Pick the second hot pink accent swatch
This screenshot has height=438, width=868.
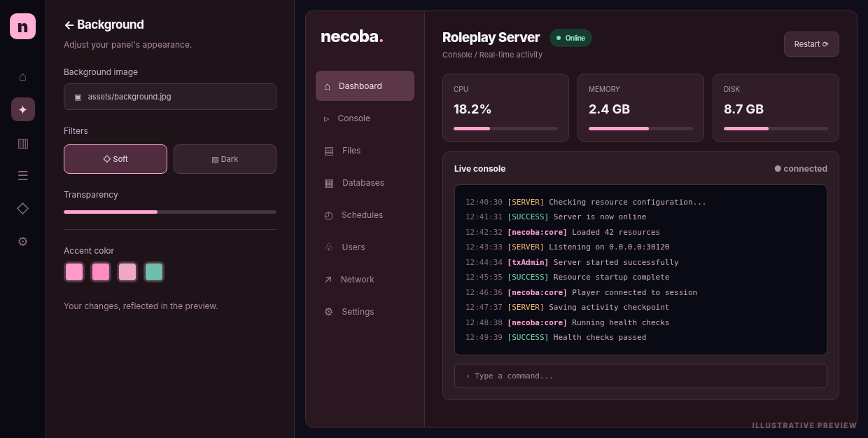click(x=101, y=272)
